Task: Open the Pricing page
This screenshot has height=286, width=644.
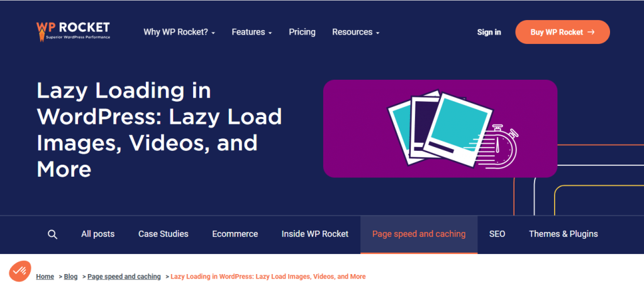Action: coord(302,32)
